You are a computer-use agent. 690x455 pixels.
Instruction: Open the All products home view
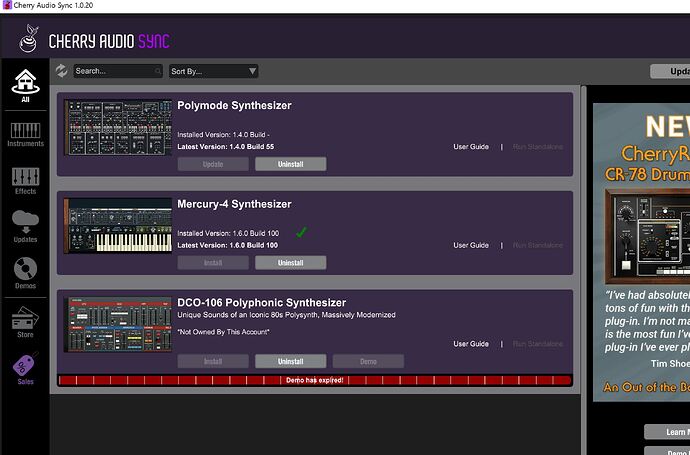pos(26,85)
